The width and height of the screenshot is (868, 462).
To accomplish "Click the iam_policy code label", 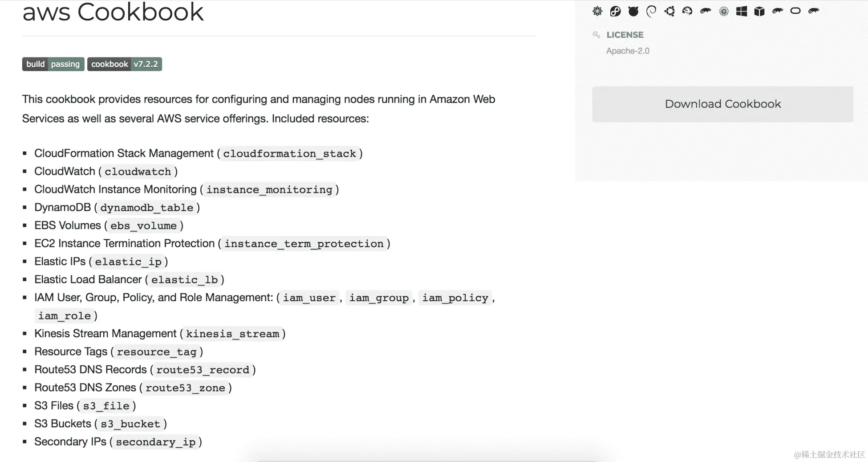I will (x=455, y=298).
